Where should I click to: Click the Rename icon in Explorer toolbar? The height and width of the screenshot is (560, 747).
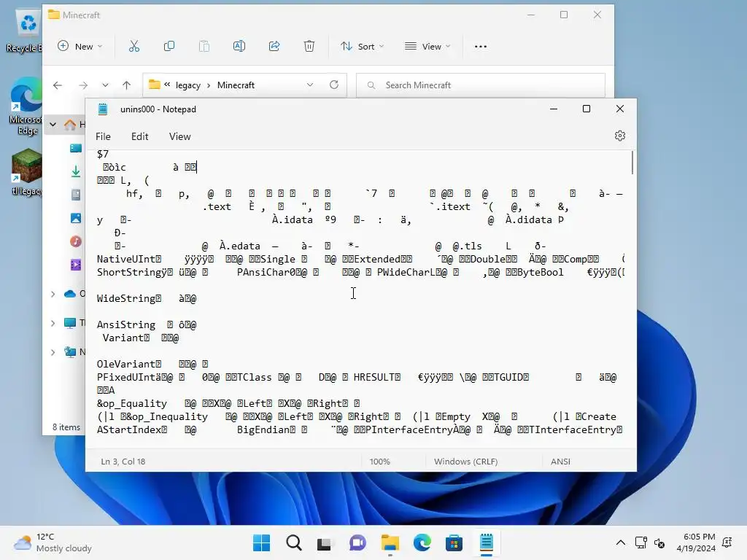(x=239, y=46)
